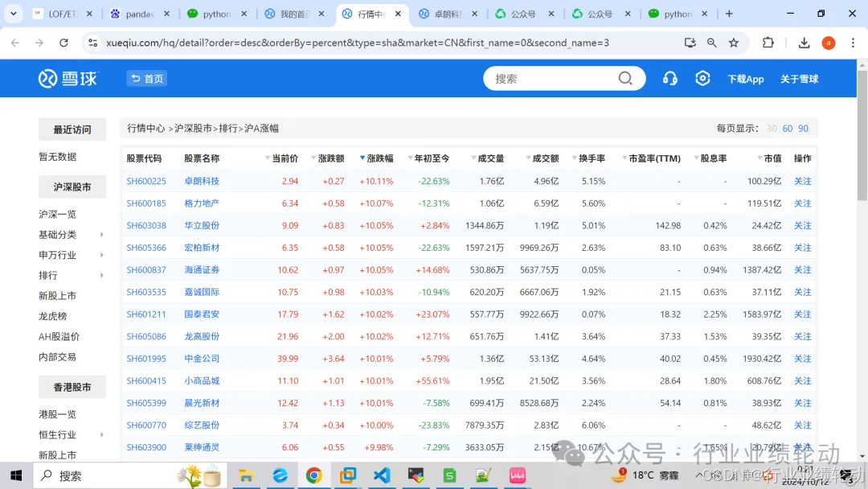868x489 pixels.
Task: Switch to the 我的首页 browser tab
Action: pyautogui.click(x=294, y=14)
